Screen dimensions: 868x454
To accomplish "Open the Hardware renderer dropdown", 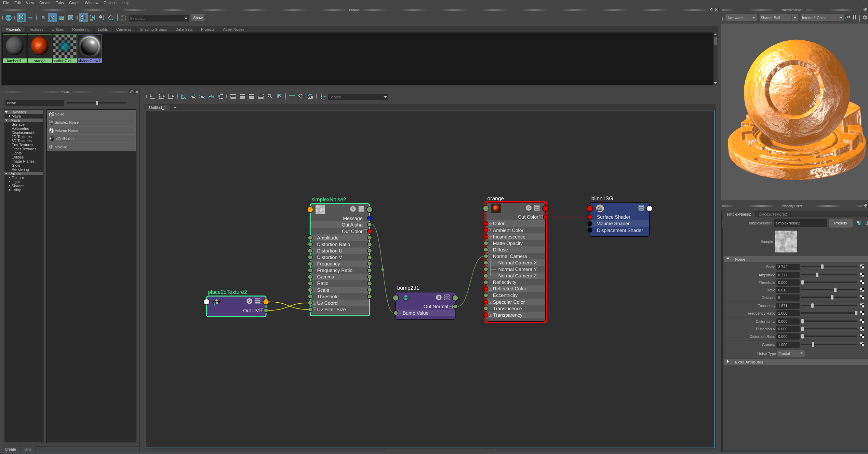I will click(740, 18).
